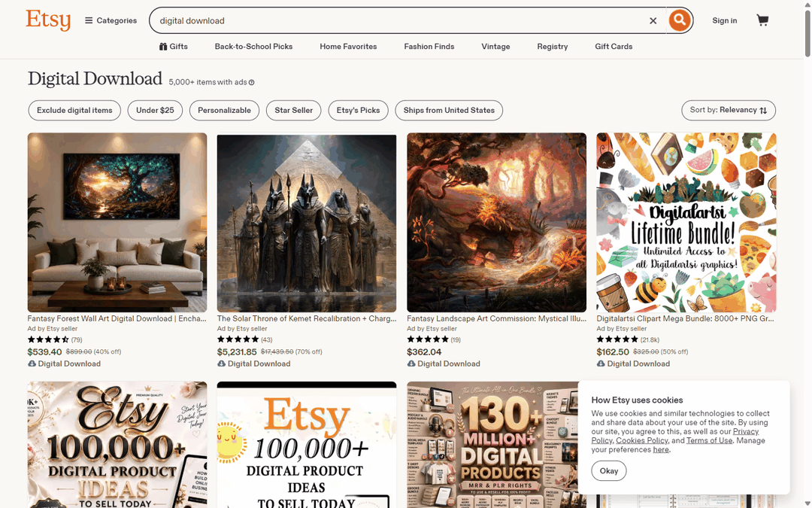Open Vintage menu item
Viewport: 812px width, 508px height.
tap(495, 46)
